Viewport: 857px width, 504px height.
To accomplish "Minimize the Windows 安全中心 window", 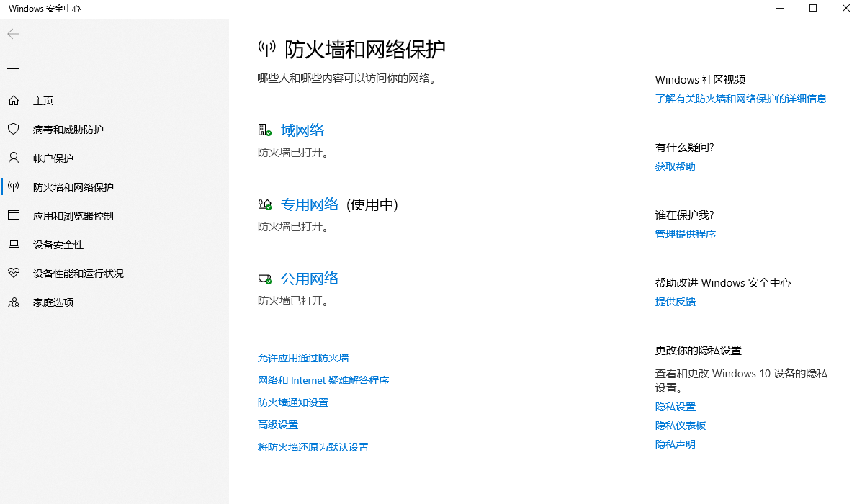I will (x=780, y=8).
